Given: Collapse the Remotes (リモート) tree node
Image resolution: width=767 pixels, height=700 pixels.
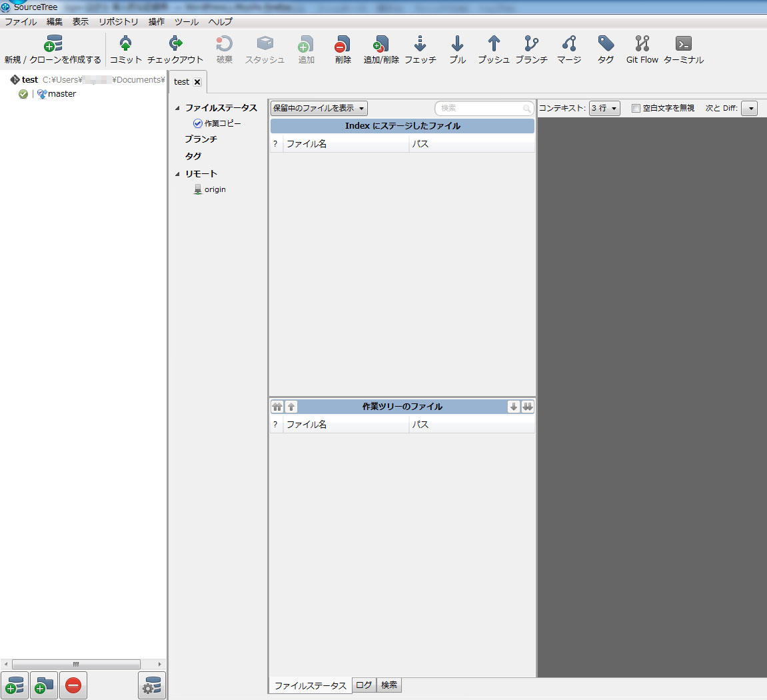Looking at the screenshot, I should (178, 174).
